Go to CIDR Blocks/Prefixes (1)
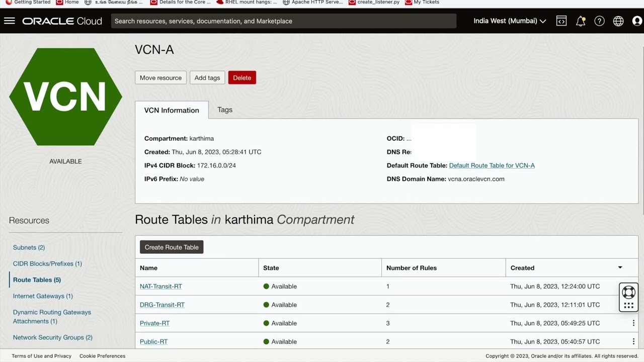This screenshot has height=362, width=644. coord(47,263)
